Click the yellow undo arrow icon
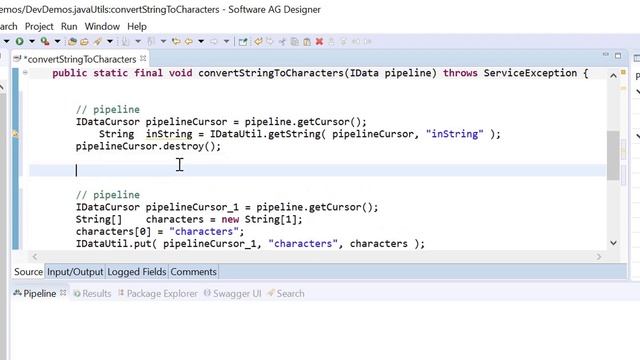Image resolution: width=640 pixels, height=360 pixels. (x=258, y=42)
